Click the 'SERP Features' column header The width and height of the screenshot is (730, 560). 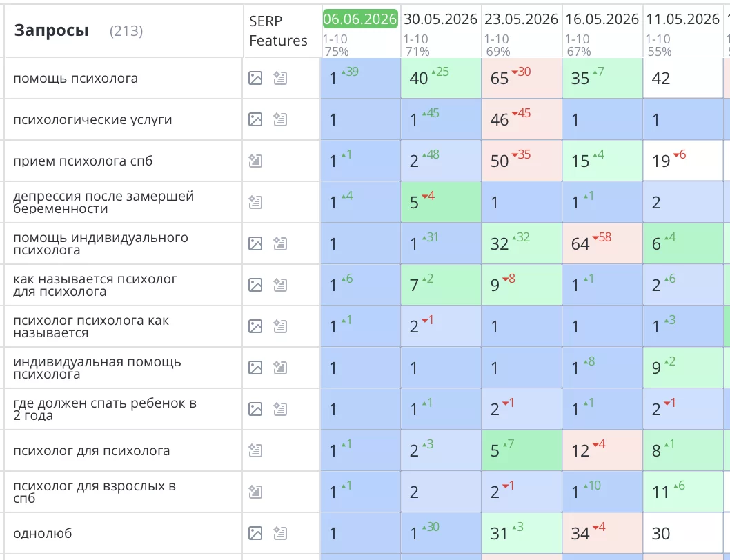tap(278, 31)
